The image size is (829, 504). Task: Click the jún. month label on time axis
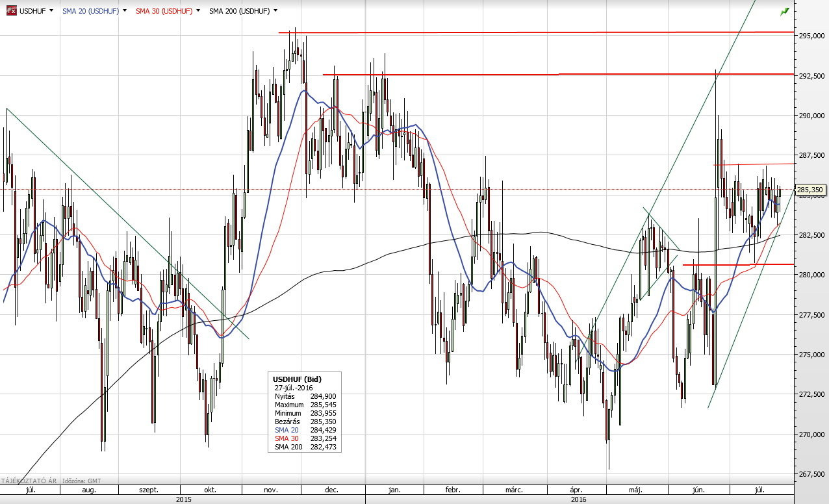[697, 490]
